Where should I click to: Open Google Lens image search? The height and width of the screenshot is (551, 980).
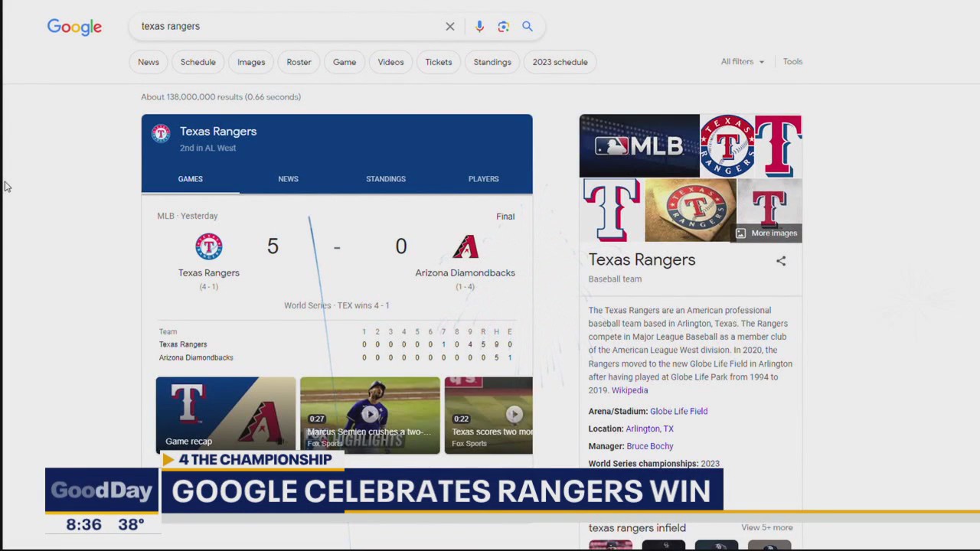[x=503, y=26]
